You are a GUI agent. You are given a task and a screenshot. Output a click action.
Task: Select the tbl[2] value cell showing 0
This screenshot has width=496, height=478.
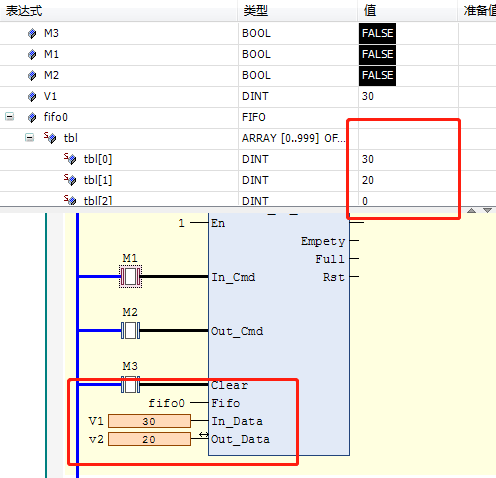[x=408, y=200]
